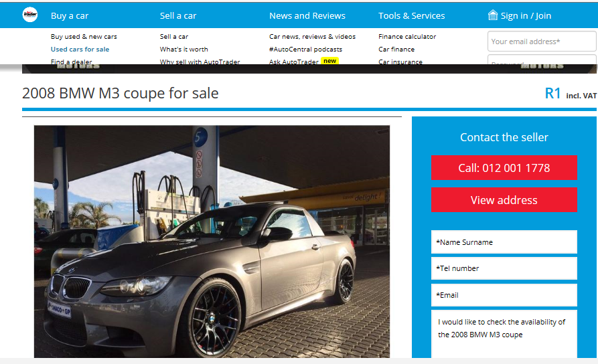The image size is (598, 364).
Task: Open Used cars for sale link
Action: 80,49
